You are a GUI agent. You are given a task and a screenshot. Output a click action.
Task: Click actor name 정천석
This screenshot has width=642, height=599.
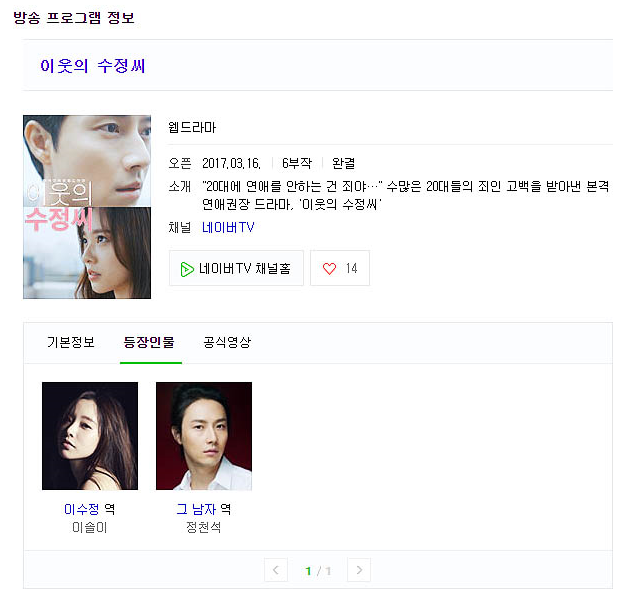point(203,527)
